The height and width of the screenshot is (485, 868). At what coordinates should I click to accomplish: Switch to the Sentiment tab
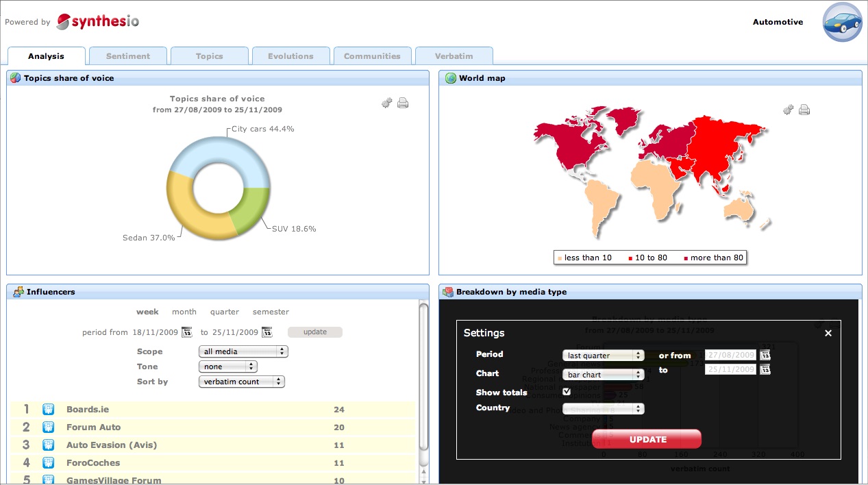coord(128,56)
